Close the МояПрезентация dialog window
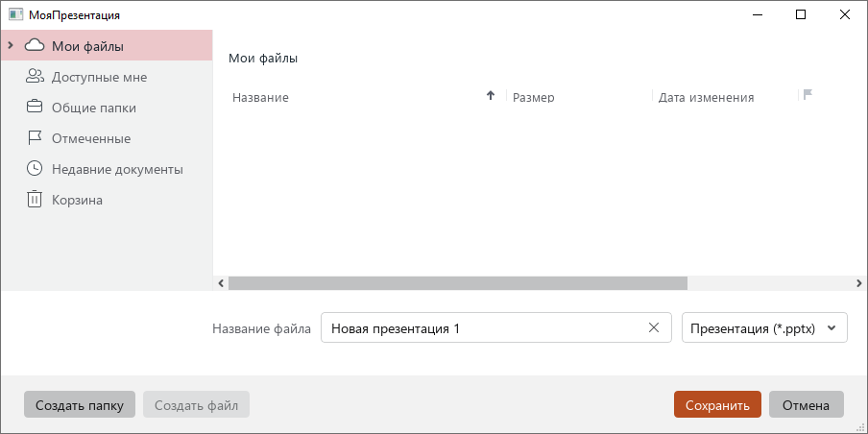Viewport: 868px width, 434px height. tap(845, 15)
